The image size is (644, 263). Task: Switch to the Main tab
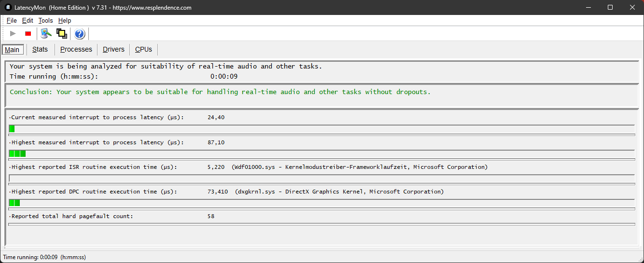[x=12, y=50]
